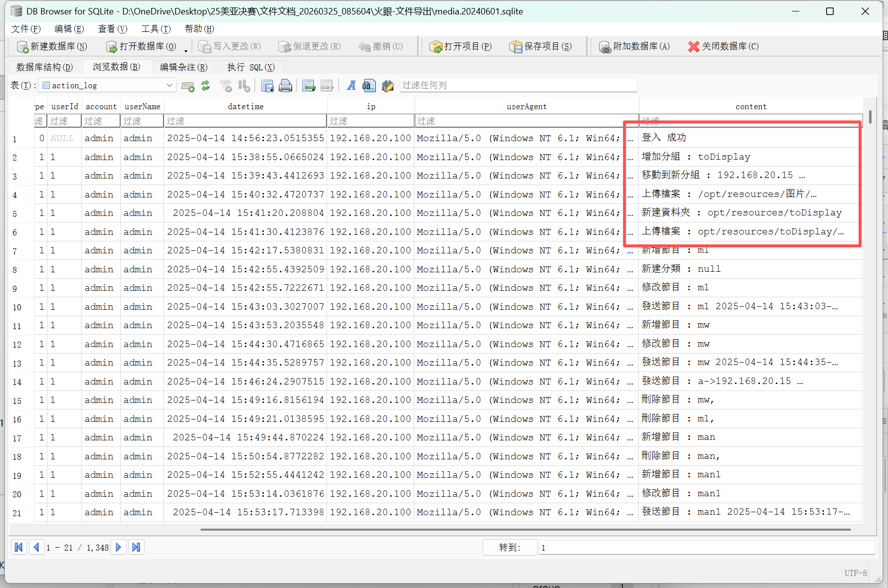Viewport: 888px width, 588px height.
Task: Select content cell '新建分類 : null'
Action: 750,269
